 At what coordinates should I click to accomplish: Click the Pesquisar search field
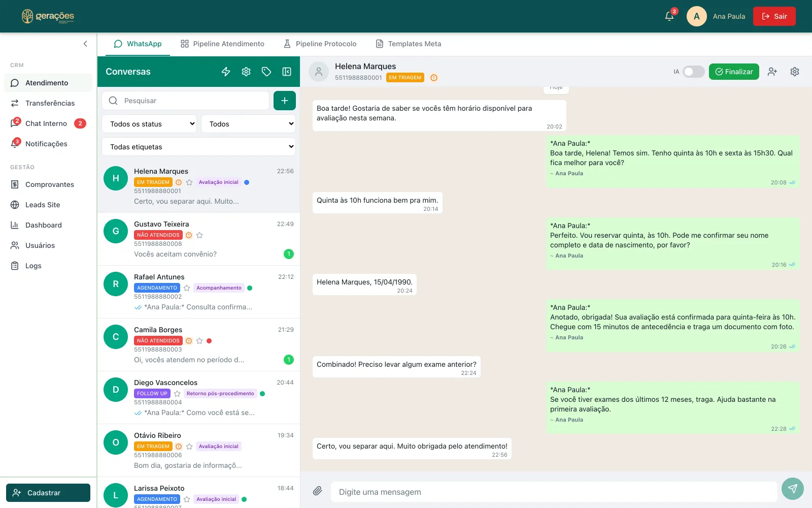186,101
